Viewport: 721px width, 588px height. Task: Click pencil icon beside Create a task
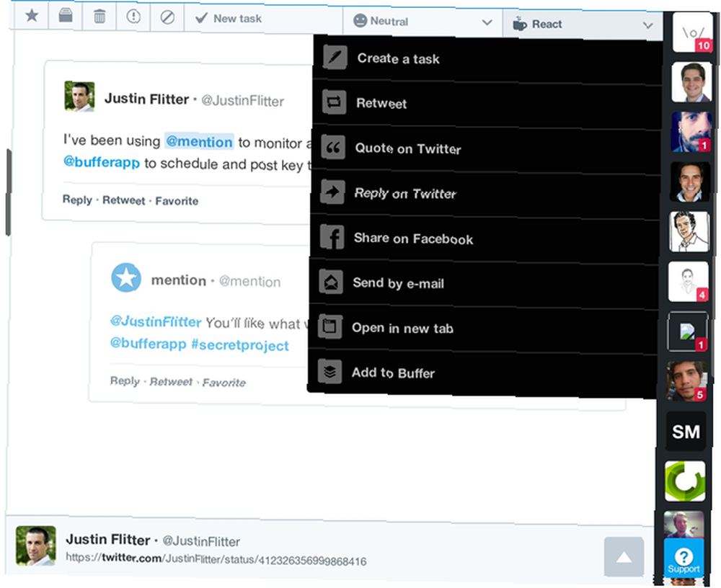tap(335, 57)
